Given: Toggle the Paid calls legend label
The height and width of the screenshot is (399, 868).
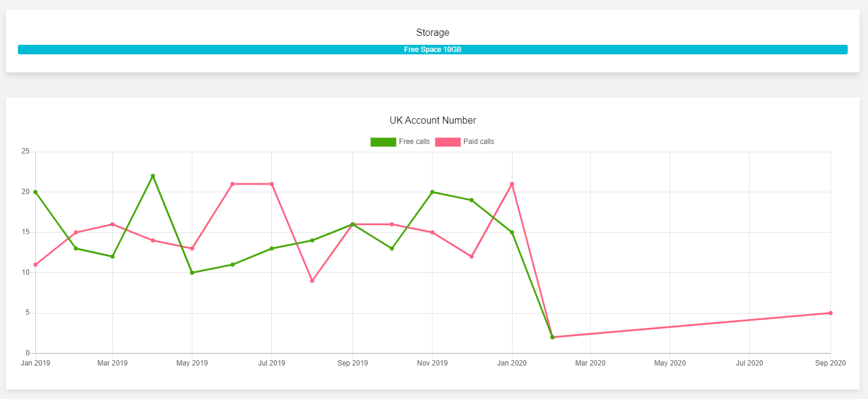Looking at the screenshot, I should pyautogui.click(x=479, y=142).
